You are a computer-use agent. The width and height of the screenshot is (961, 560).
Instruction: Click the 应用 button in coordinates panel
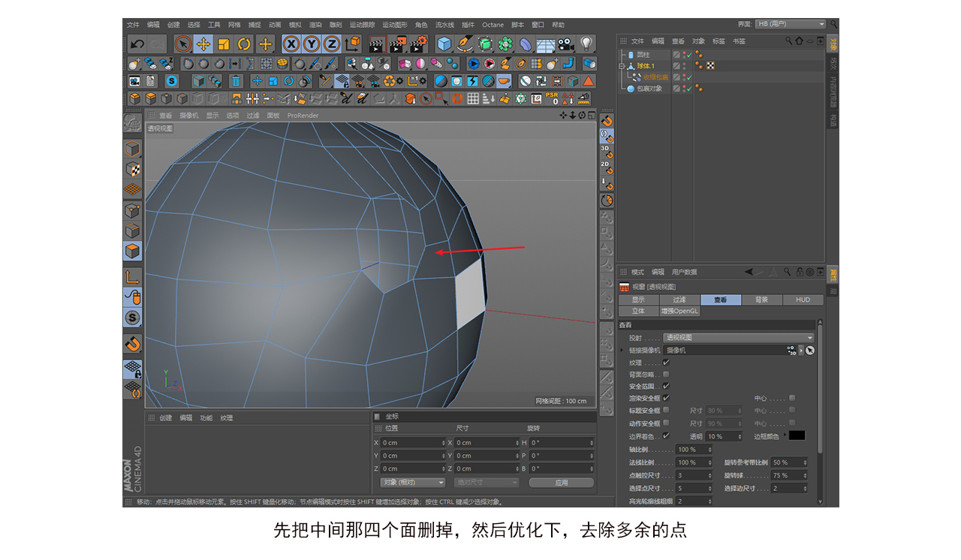(x=562, y=483)
